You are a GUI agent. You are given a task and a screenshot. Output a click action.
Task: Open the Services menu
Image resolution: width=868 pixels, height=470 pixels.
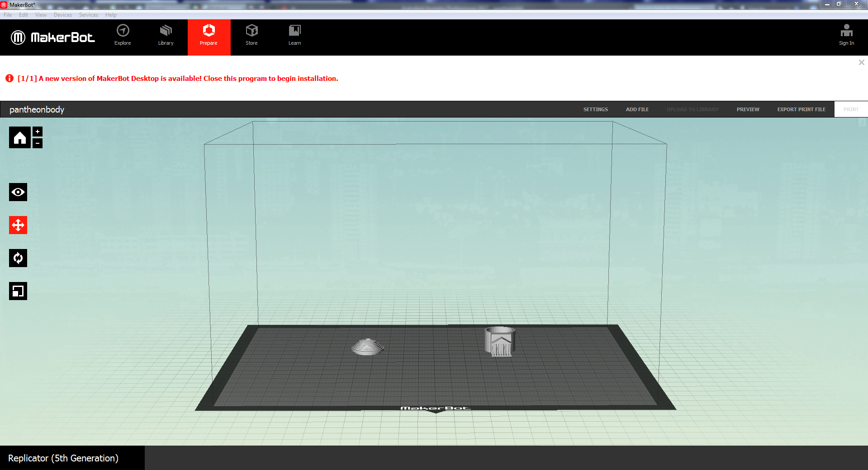[89, 15]
